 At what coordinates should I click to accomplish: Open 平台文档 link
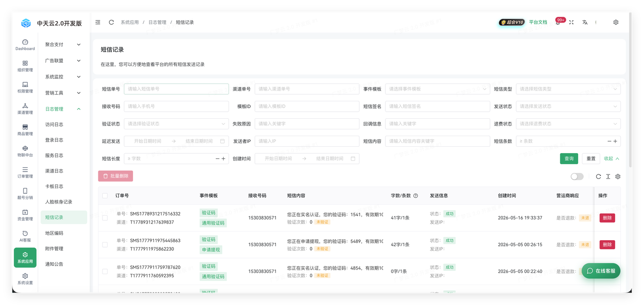click(538, 22)
